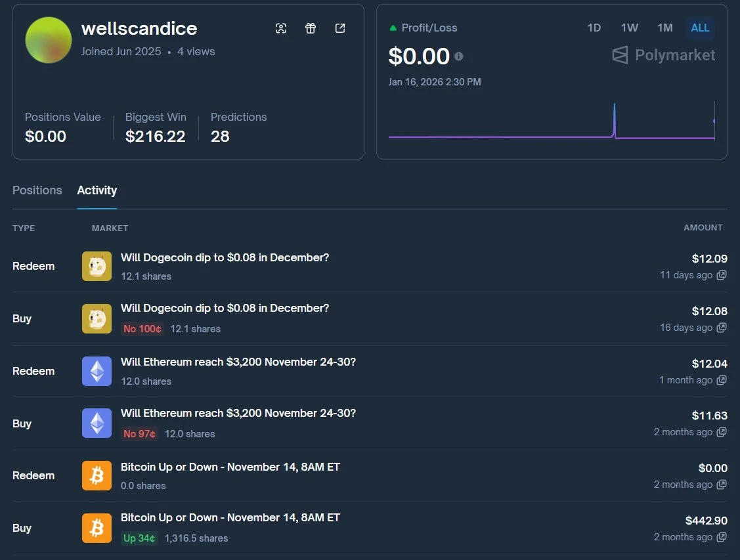Open the info tooltip beside the $0.00 Profit/Loss
Screen dimensions: 740x560
458,56
